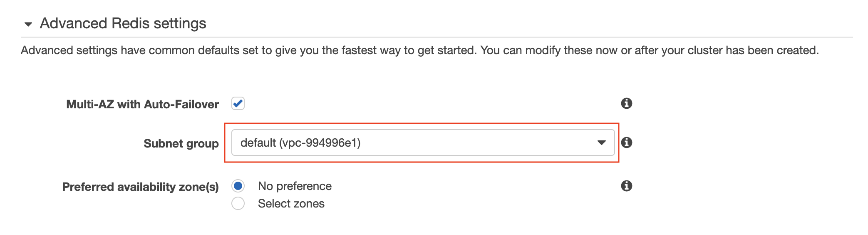The width and height of the screenshot is (868, 235).
Task: Show info icon for Preferred availability zone(s)
Action: pos(627,186)
